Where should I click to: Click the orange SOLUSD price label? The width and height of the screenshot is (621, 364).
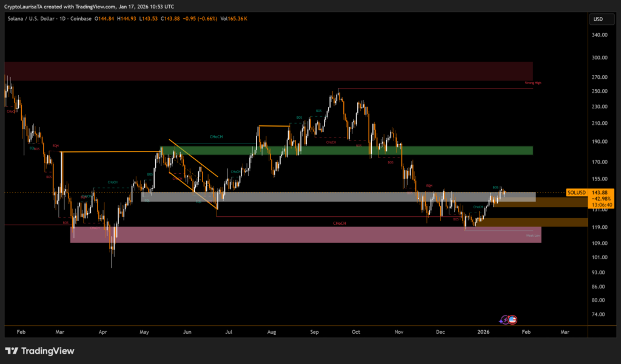(x=576, y=193)
